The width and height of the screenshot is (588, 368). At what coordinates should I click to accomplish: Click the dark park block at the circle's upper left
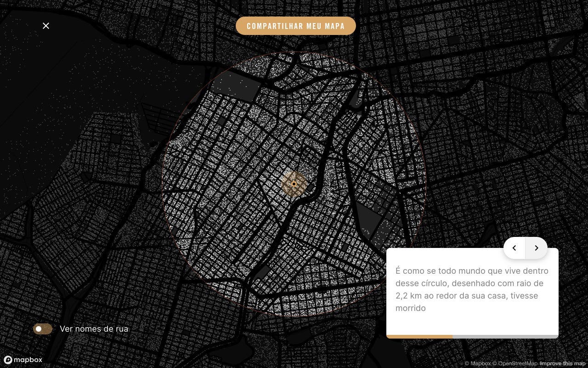pyautogui.click(x=241, y=88)
